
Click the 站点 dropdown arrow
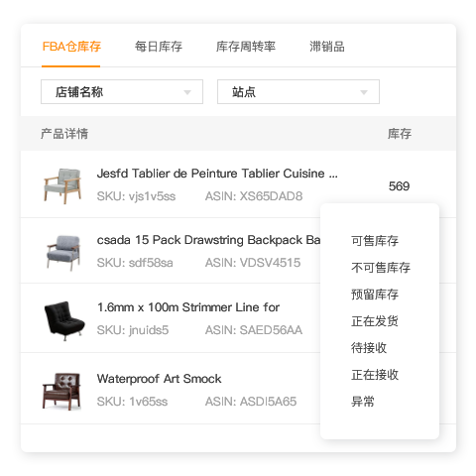click(x=364, y=92)
